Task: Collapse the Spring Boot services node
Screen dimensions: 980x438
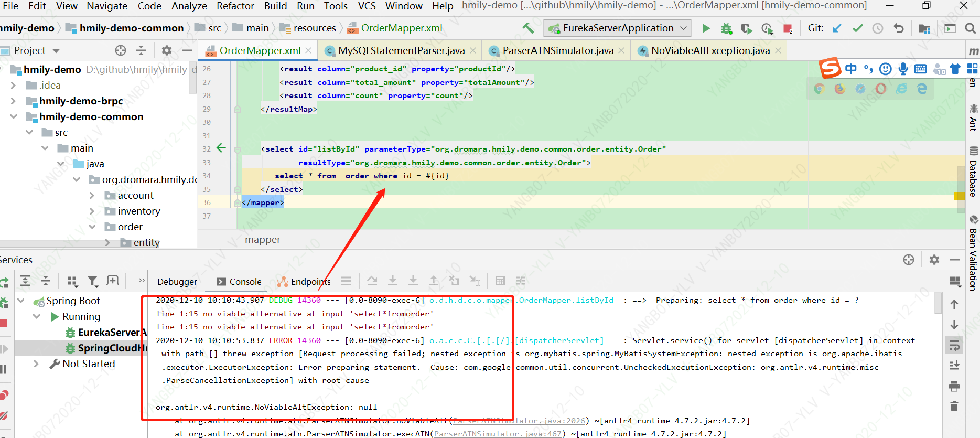Action: [21, 301]
